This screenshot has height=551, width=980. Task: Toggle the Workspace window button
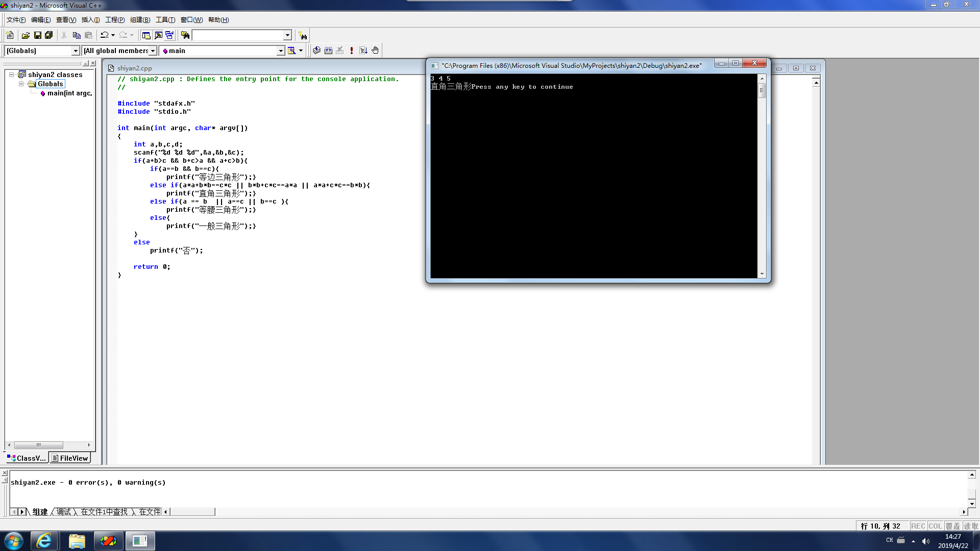point(146,35)
